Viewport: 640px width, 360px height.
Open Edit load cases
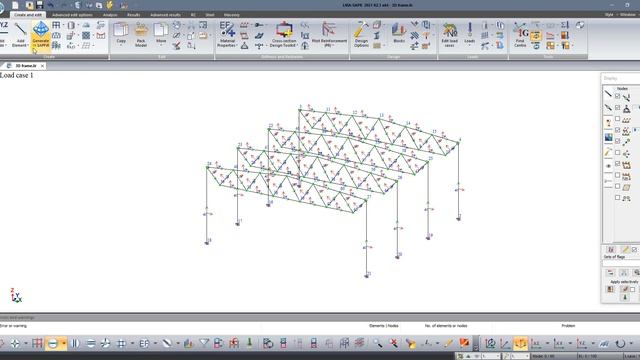coord(449,35)
